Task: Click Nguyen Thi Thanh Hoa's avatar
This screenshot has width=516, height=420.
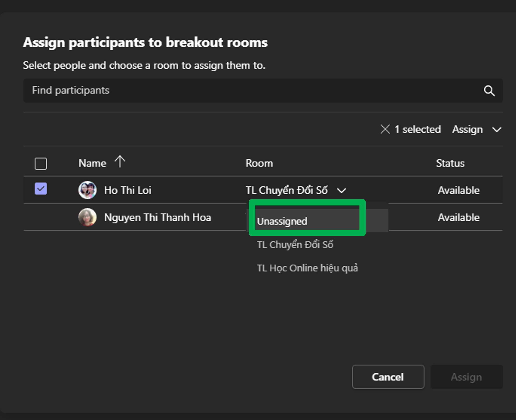Action: tap(87, 217)
